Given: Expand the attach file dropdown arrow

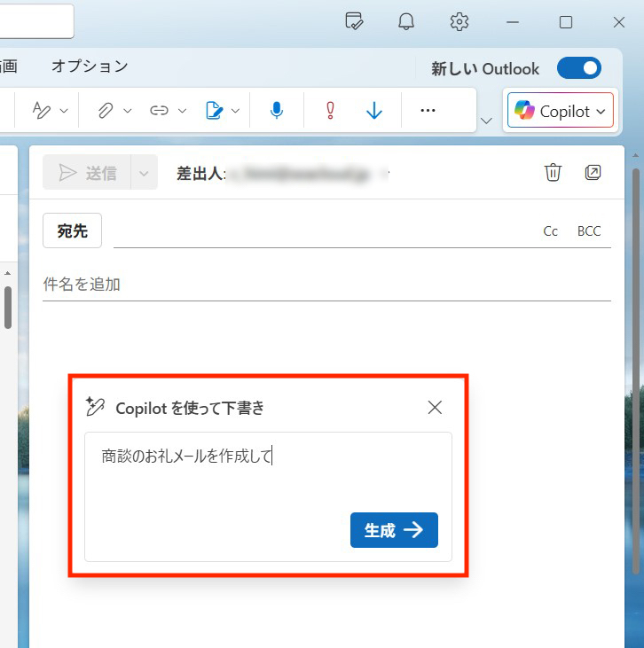Looking at the screenshot, I should pos(128,111).
